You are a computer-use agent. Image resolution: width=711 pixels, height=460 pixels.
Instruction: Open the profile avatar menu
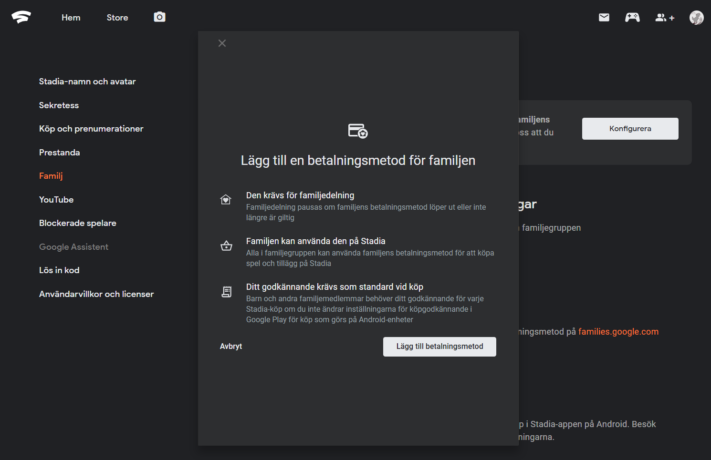click(x=696, y=17)
